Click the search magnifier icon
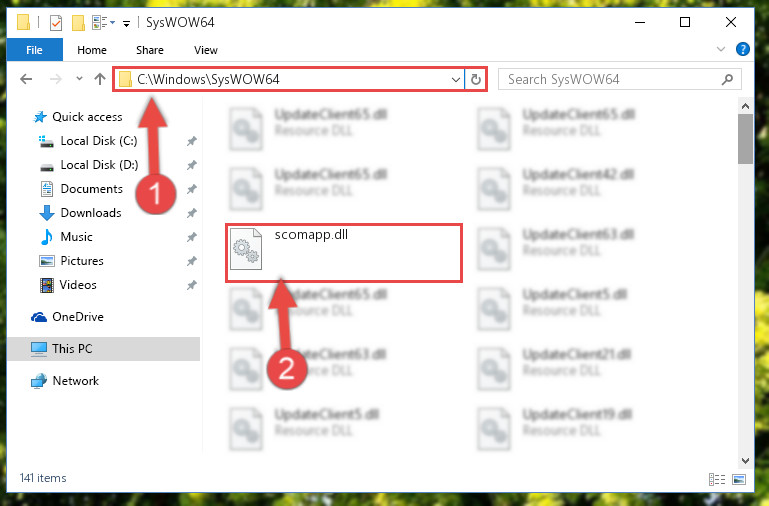 pyautogui.click(x=727, y=79)
